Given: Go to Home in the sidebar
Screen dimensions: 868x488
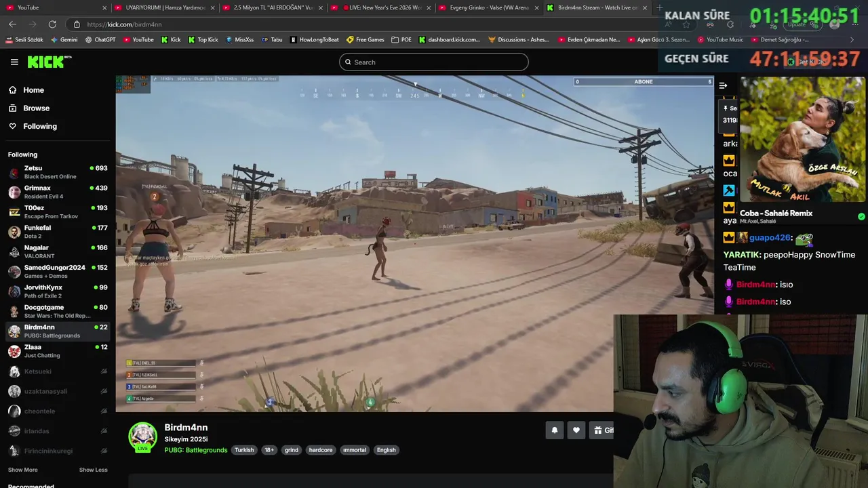Looking at the screenshot, I should [33, 90].
